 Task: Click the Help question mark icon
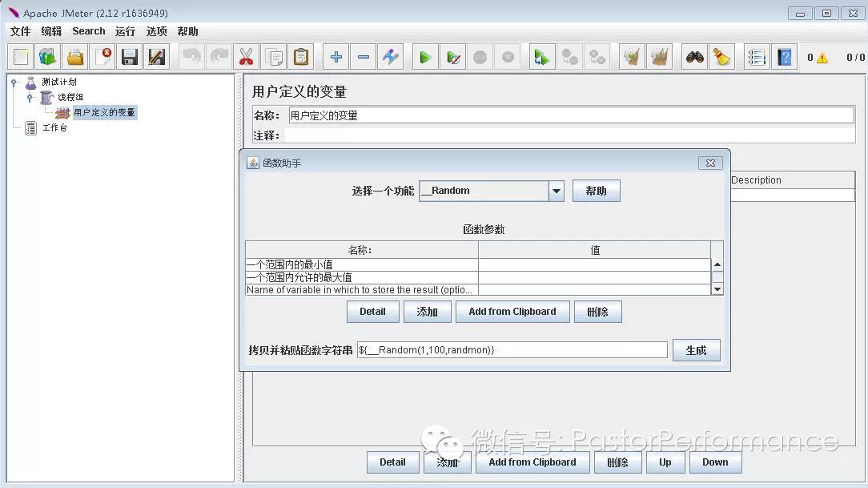coord(784,57)
